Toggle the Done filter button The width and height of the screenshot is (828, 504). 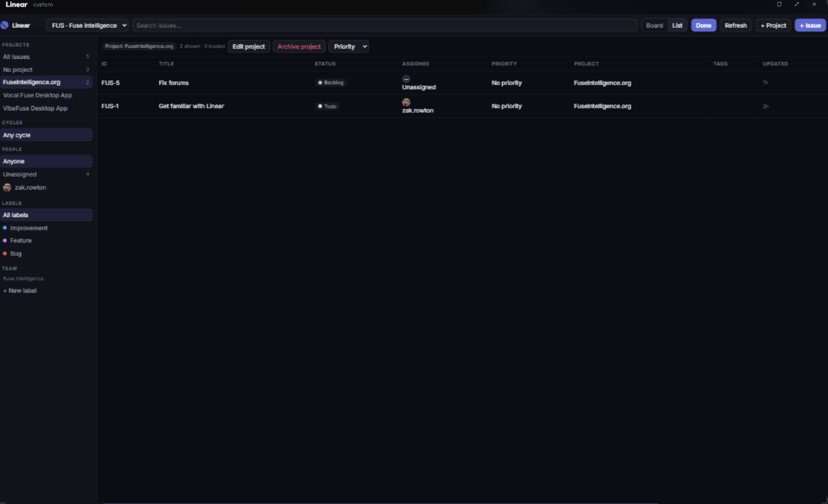tap(703, 25)
